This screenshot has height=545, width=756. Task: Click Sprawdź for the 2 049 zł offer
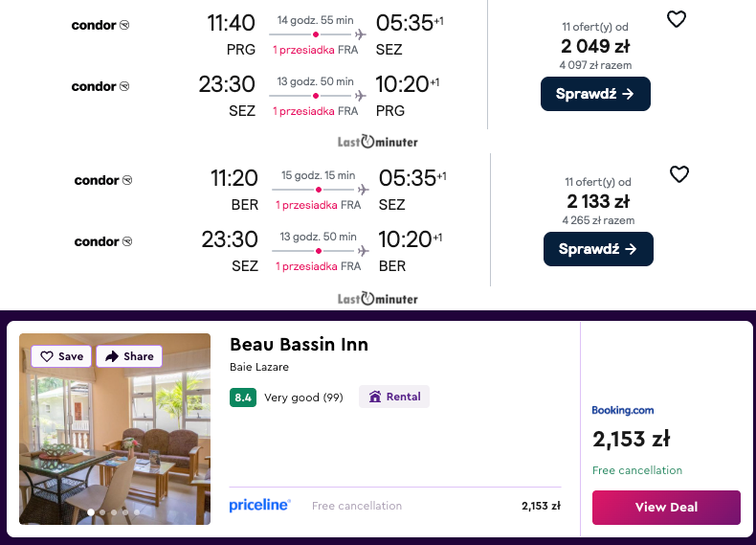click(595, 94)
